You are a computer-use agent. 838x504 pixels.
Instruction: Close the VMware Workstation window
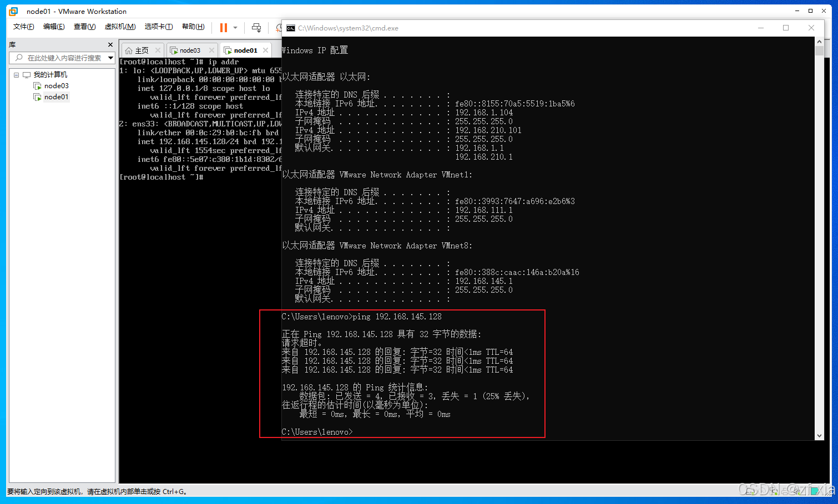[824, 11]
